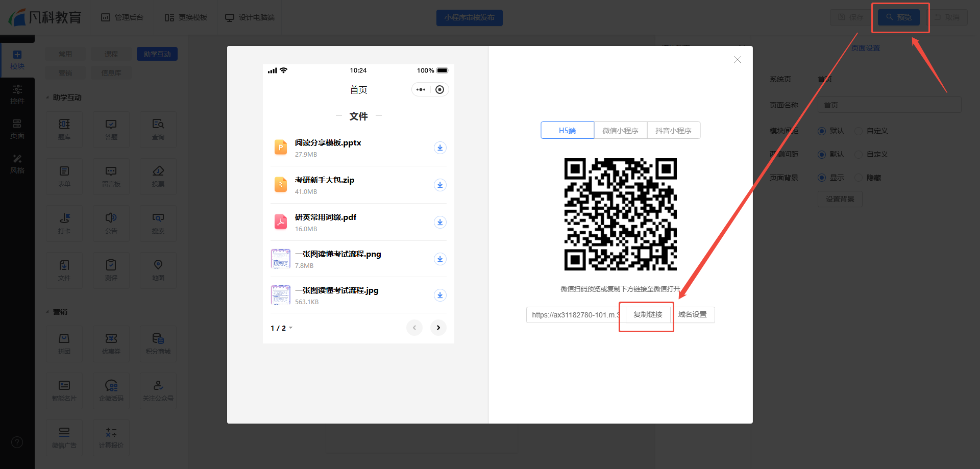Choose the 文件 module
This screenshot has width=980, height=469.
click(x=64, y=270)
